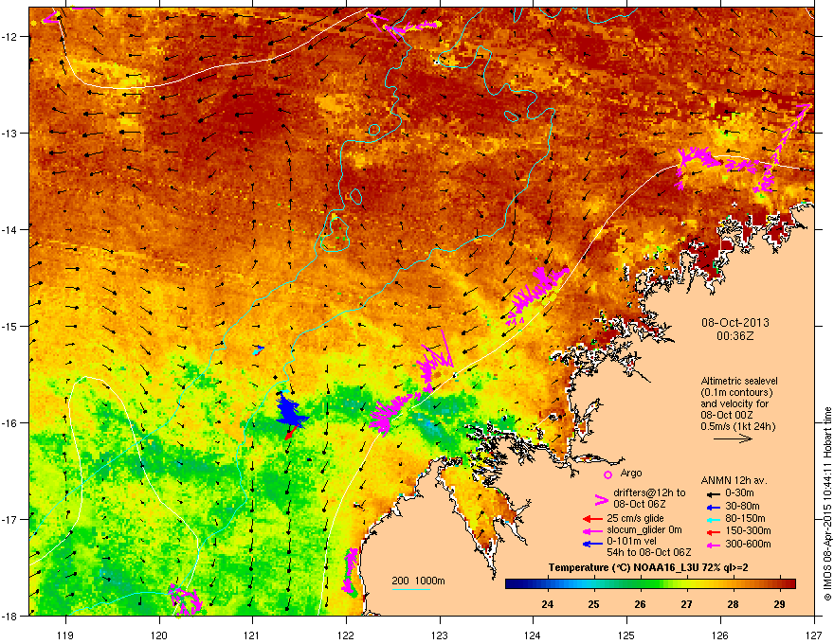Viewport: 834px width, 644px height.
Task: Click the magenta drifter track near 124E 14.6S
Action: click(536, 295)
